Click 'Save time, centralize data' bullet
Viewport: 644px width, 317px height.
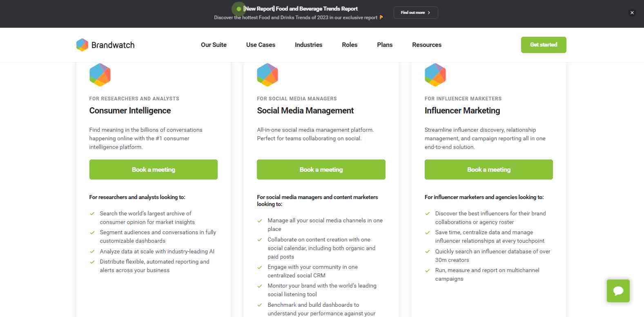coord(490,237)
